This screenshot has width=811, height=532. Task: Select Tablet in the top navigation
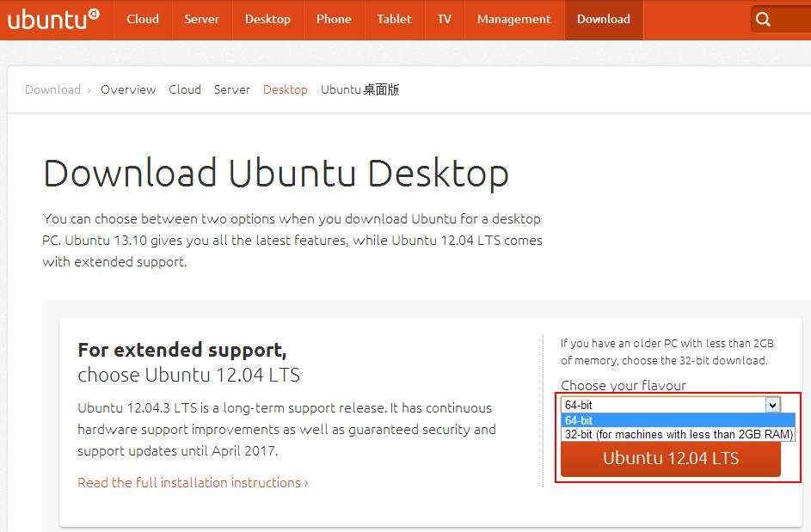[394, 19]
